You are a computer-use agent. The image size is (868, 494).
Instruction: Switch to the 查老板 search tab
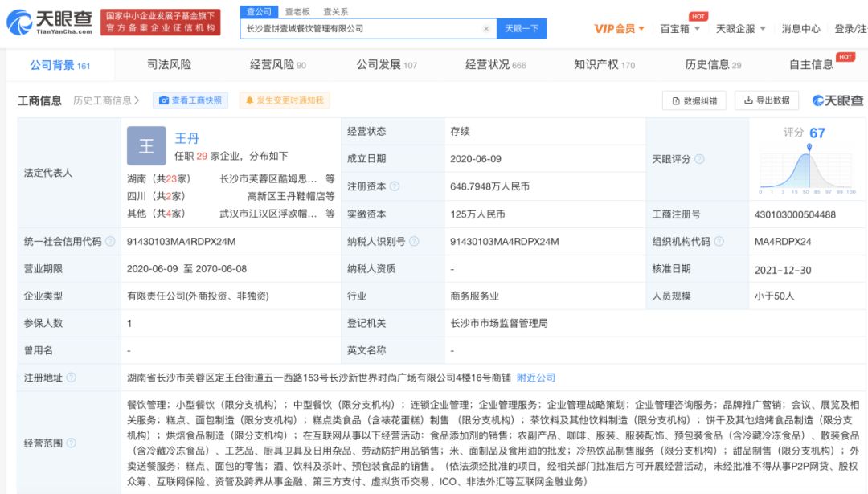[298, 11]
